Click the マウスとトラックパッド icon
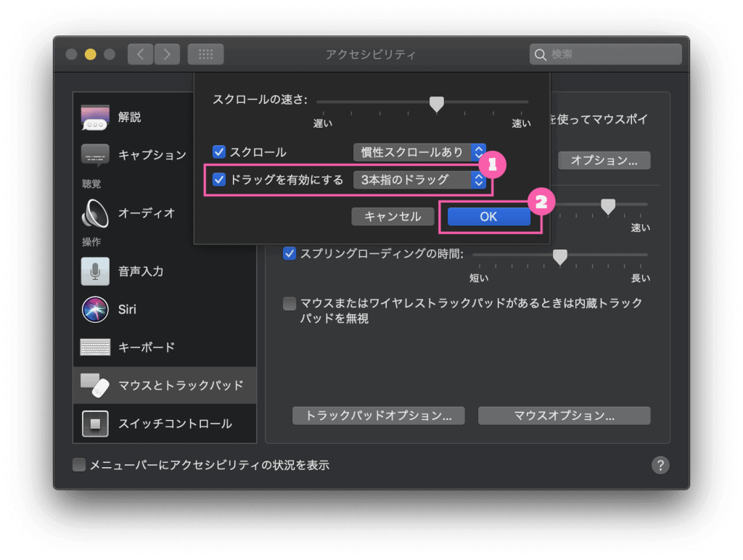The height and width of the screenshot is (560, 743). (x=95, y=385)
